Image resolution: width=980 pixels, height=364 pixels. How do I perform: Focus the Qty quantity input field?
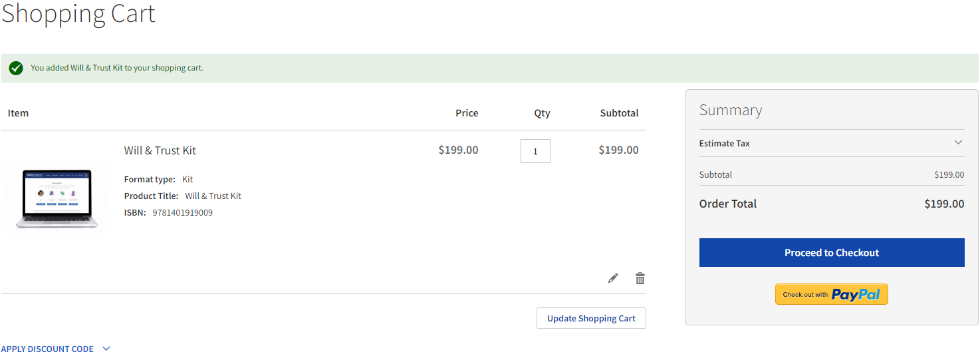pyautogui.click(x=535, y=151)
